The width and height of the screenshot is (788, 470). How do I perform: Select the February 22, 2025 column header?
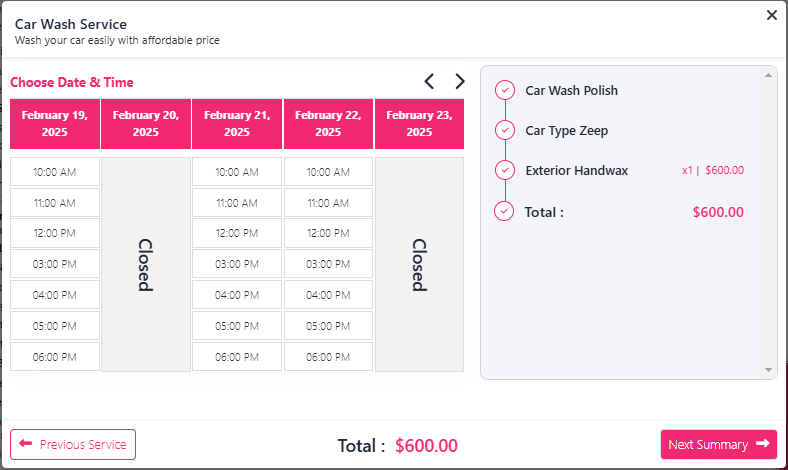pos(328,124)
